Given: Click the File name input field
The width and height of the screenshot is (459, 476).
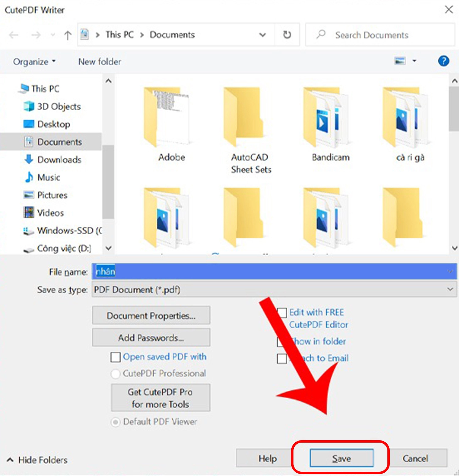Looking at the screenshot, I should pos(274,271).
